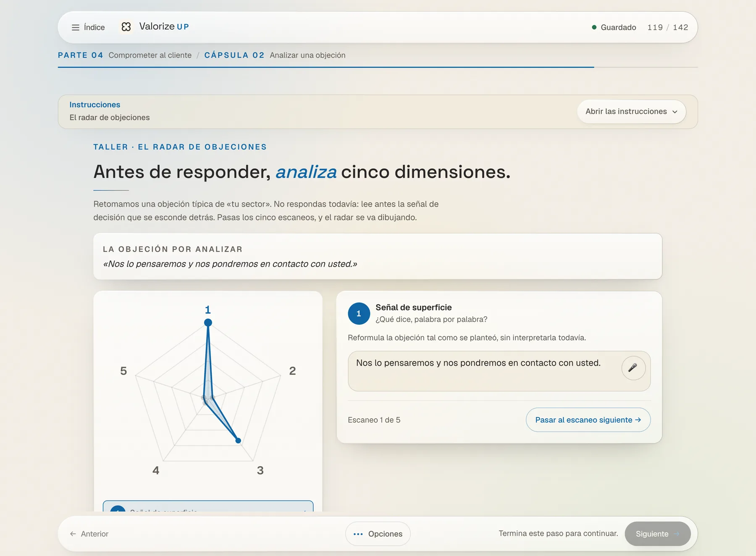The image size is (756, 556).
Task: Click radar axis label 2
Action: click(292, 371)
